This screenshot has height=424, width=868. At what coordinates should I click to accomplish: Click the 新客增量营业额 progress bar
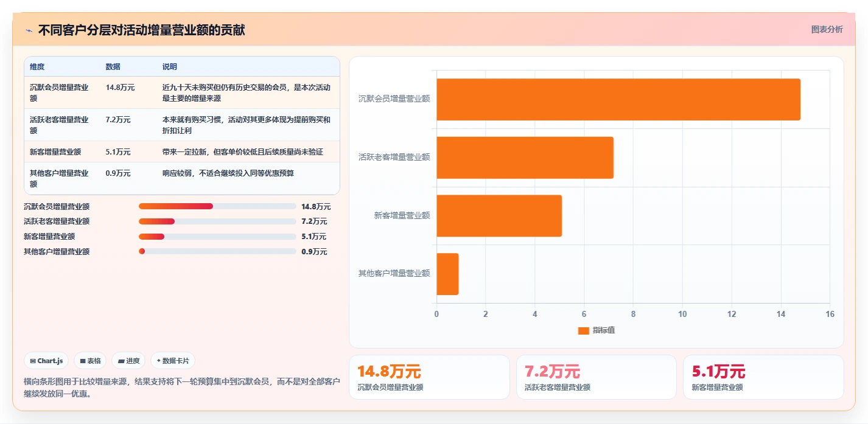(x=217, y=237)
